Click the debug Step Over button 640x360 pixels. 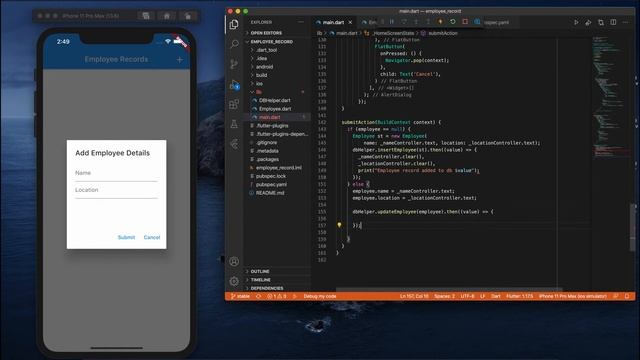[x=404, y=22]
